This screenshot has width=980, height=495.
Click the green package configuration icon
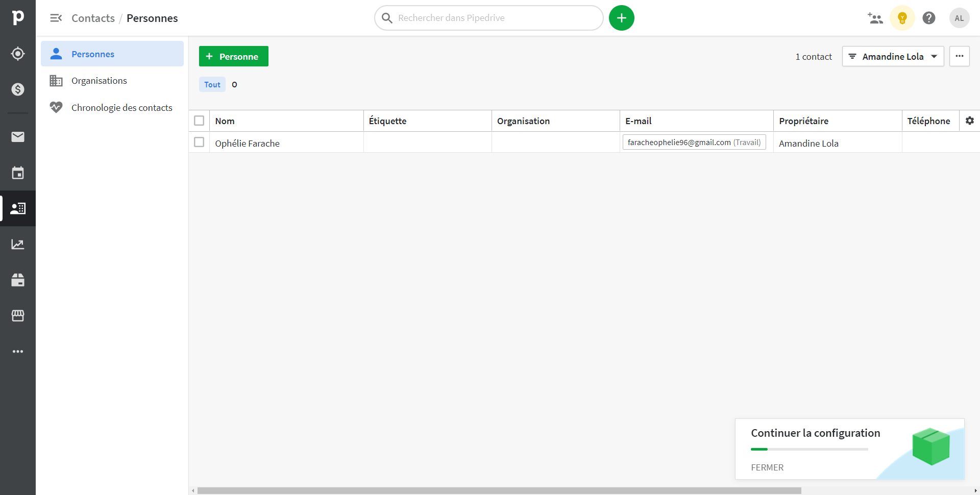[931, 446]
